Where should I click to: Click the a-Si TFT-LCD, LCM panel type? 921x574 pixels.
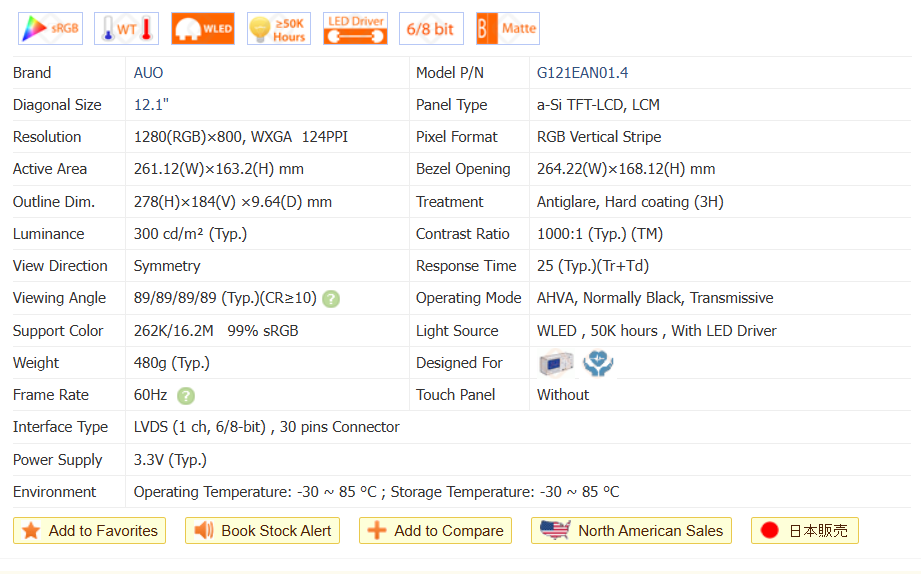(x=598, y=105)
